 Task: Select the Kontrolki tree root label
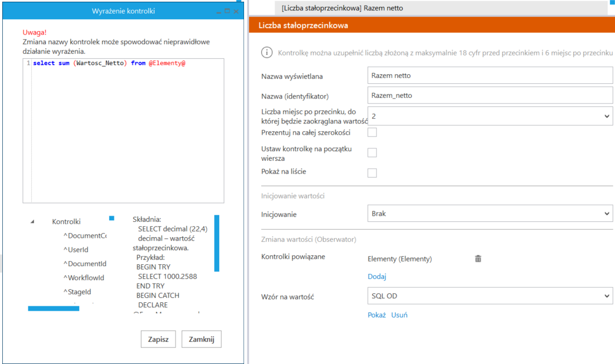(66, 221)
